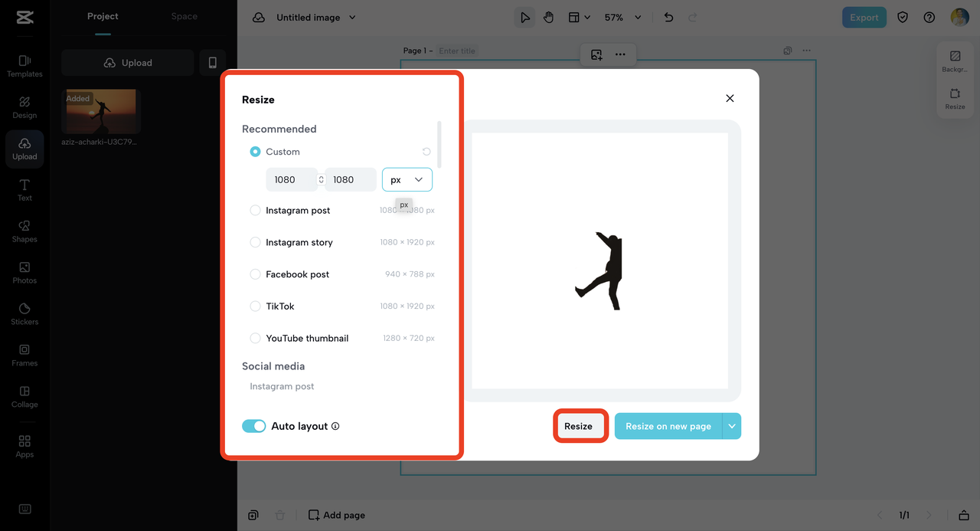Image resolution: width=980 pixels, height=531 pixels.
Task: Click the Add page button
Action: [337, 515]
